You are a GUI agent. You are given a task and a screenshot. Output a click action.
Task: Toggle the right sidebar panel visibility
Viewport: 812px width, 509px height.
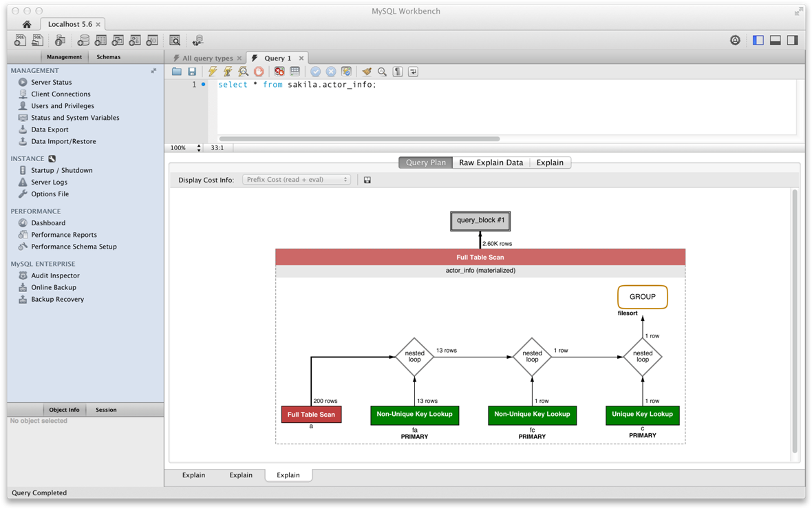coord(793,41)
